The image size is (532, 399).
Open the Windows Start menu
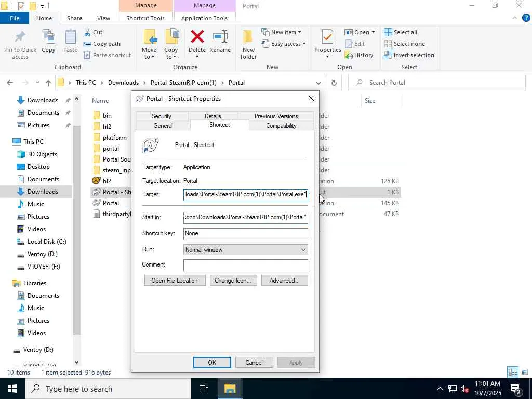tap(12, 389)
